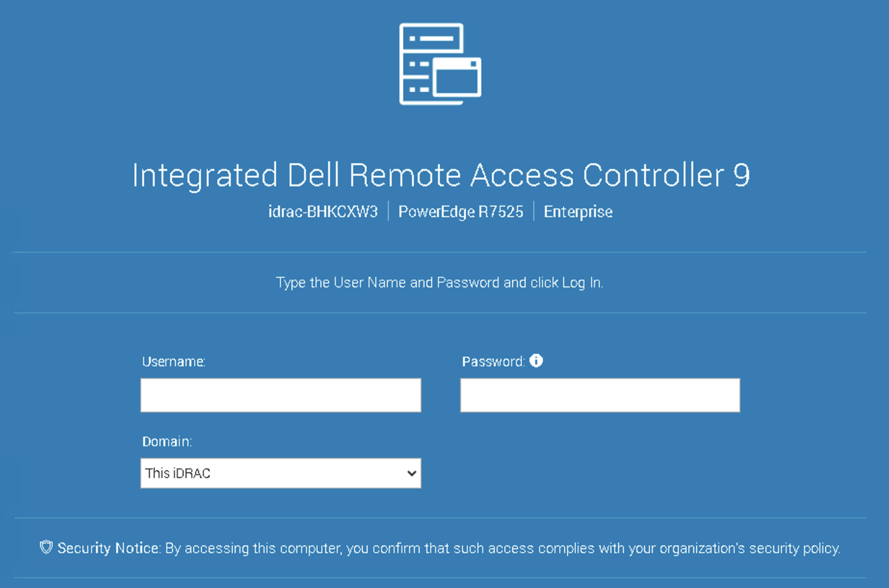Expand the Domain list using its chevron arrow
Image resolution: width=889 pixels, height=588 pixels.
(x=411, y=473)
